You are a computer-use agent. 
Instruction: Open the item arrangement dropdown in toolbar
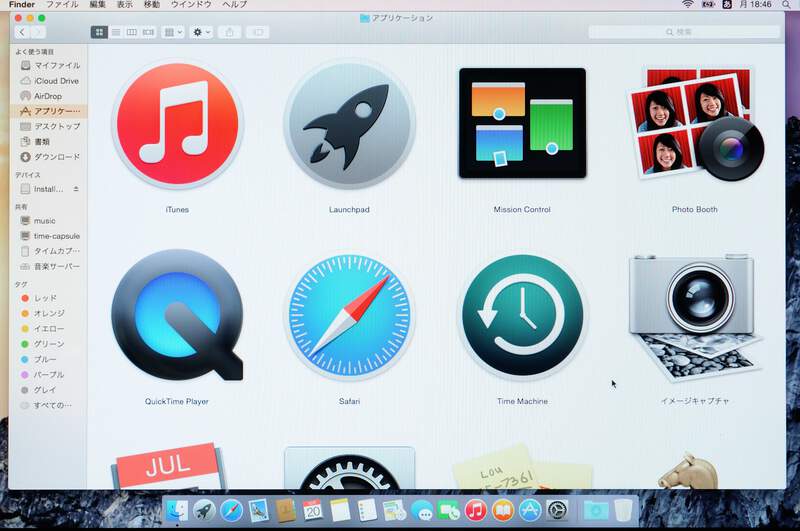click(x=173, y=32)
